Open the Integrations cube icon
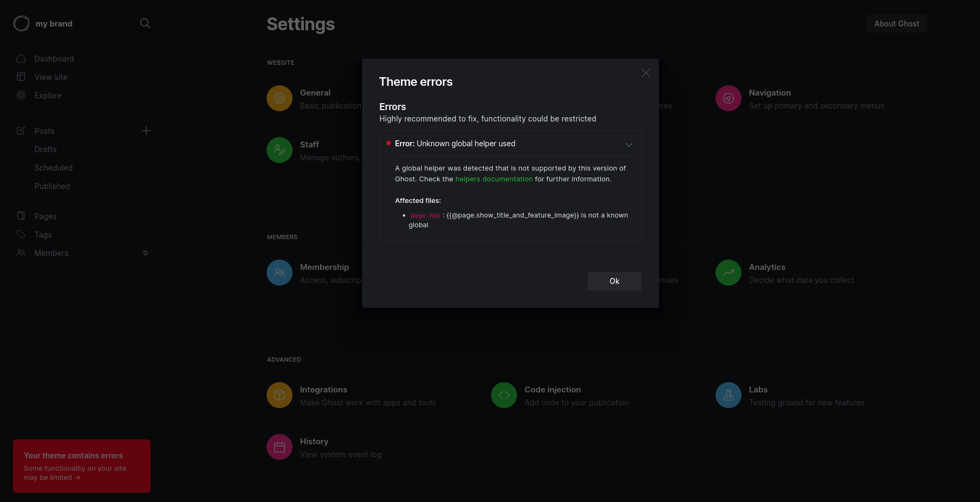 [279, 395]
